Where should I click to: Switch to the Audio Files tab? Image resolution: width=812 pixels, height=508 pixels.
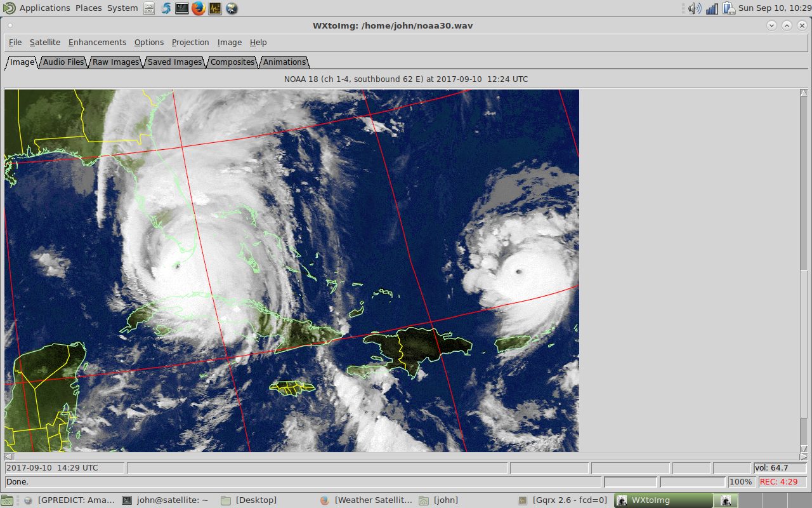(x=63, y=62)
